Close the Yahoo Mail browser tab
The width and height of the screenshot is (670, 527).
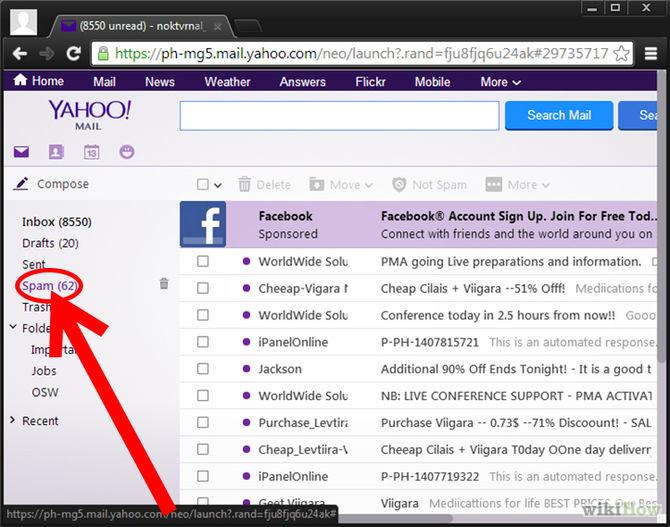(217, 27)
